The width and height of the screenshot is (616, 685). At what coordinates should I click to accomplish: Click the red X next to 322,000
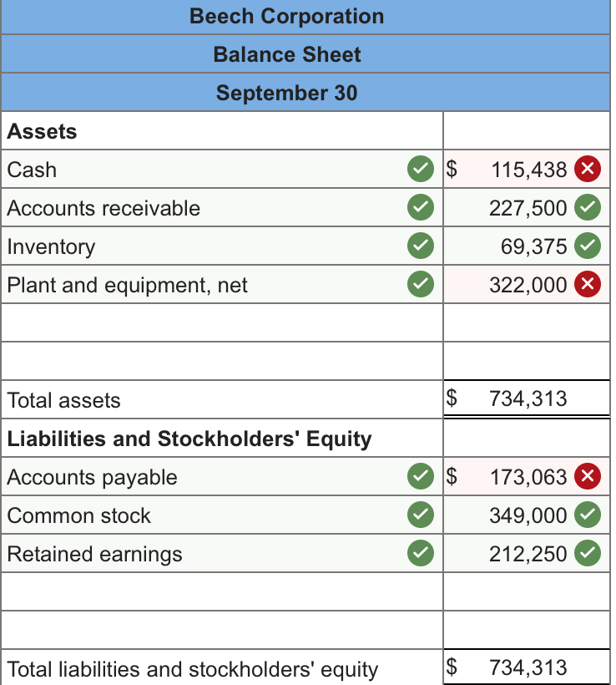pyautogui.click(x=588, y=285)
